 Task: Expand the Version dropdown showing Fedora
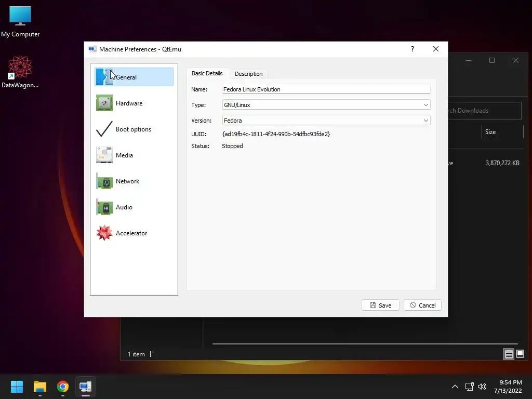point(326,120)
